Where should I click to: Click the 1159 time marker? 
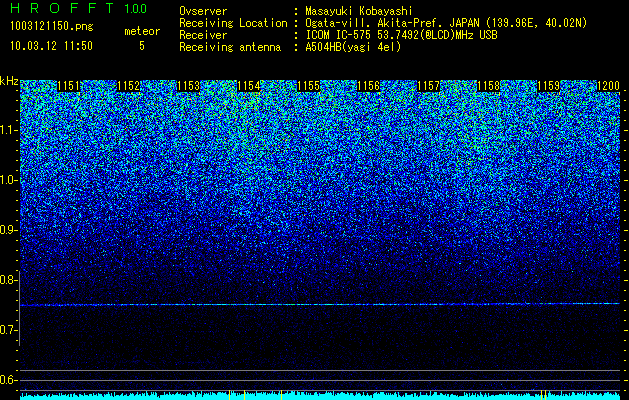[x=549, y=86]
